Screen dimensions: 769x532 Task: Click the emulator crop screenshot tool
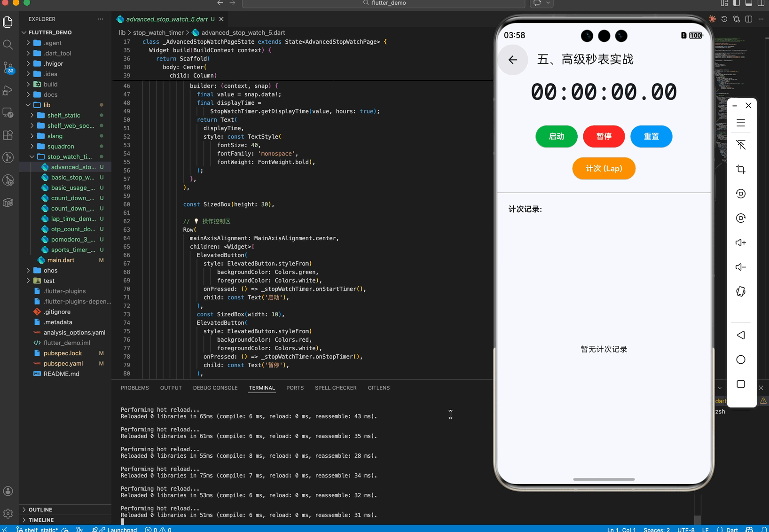click(741, 169)
